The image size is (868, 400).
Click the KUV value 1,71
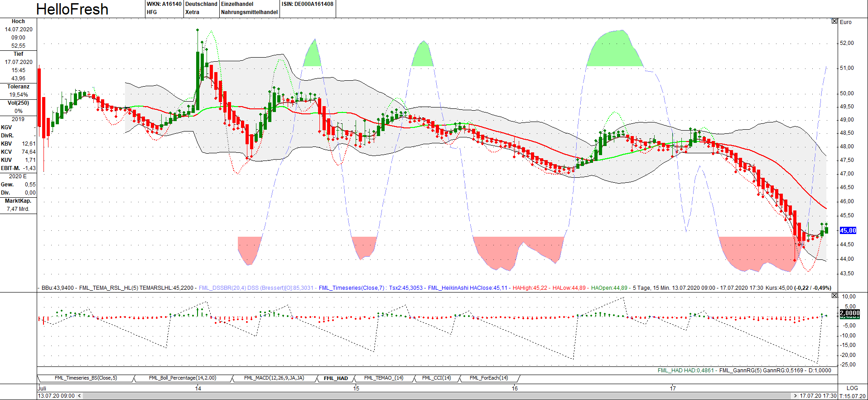[30, 160]
